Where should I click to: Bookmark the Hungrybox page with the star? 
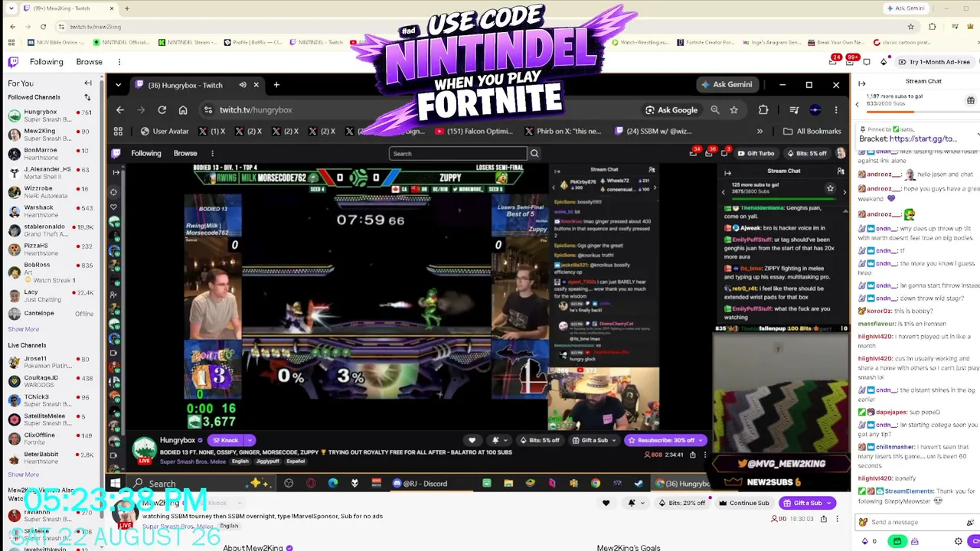click(x=734, y=109)
